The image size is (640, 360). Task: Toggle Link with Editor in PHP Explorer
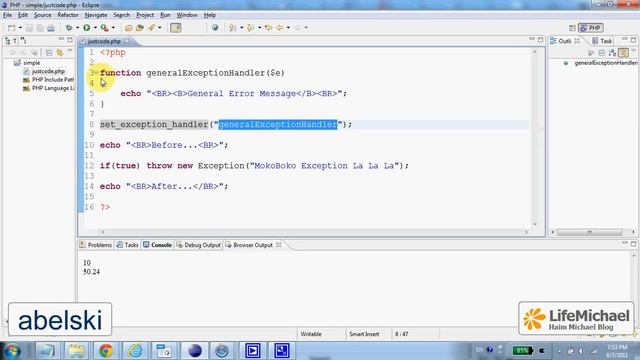pyautogui.click(x=60, y=53)
